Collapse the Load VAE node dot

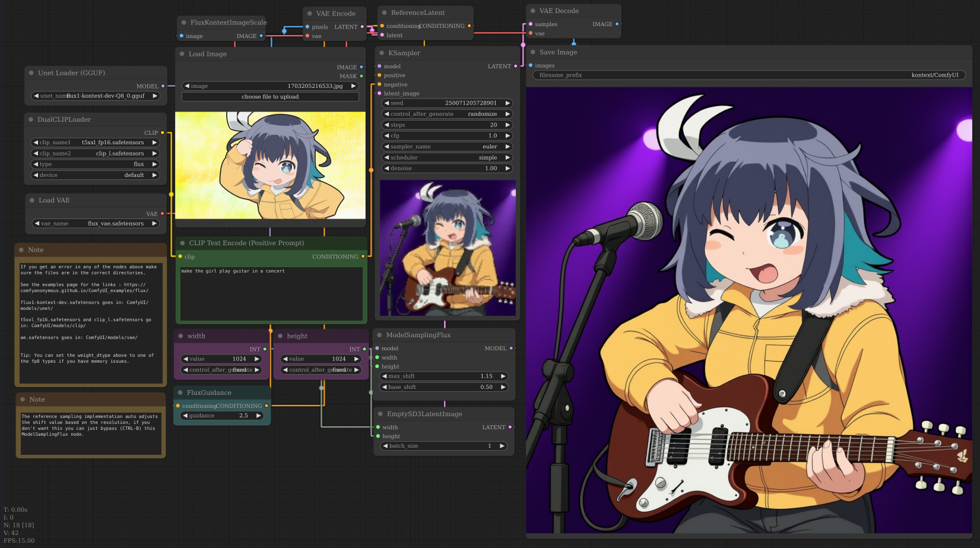pos(32,200)
